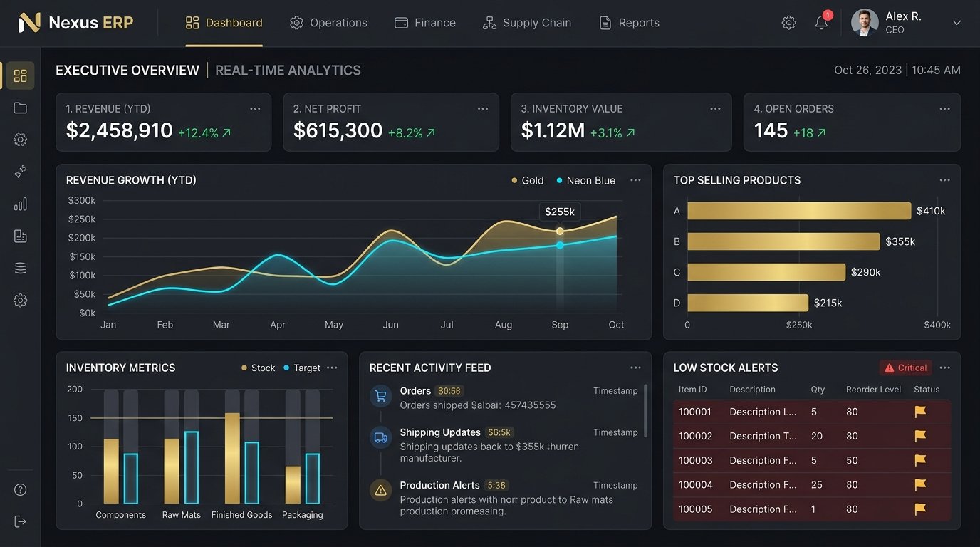Click the $2,458,910 revenue value

[119, 131]
